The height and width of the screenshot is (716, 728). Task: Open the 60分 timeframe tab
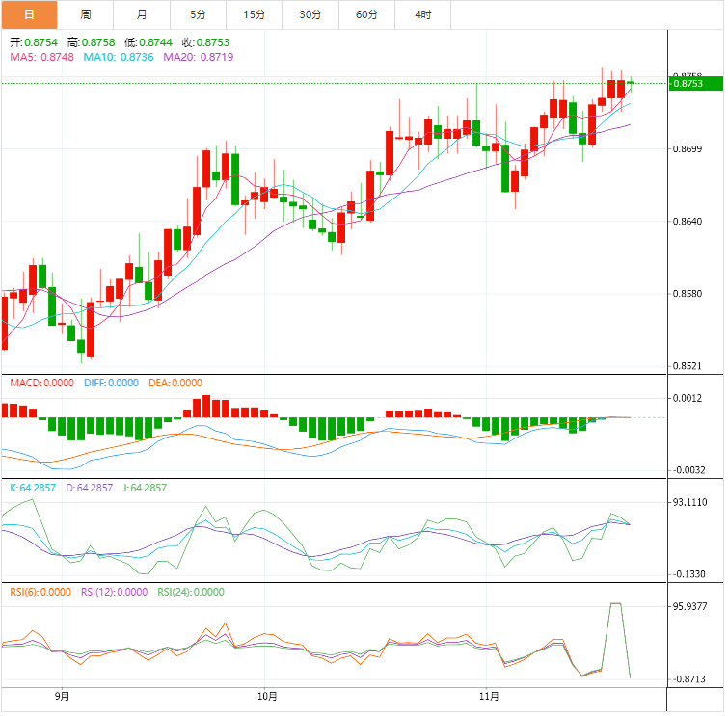click(366, 14)
